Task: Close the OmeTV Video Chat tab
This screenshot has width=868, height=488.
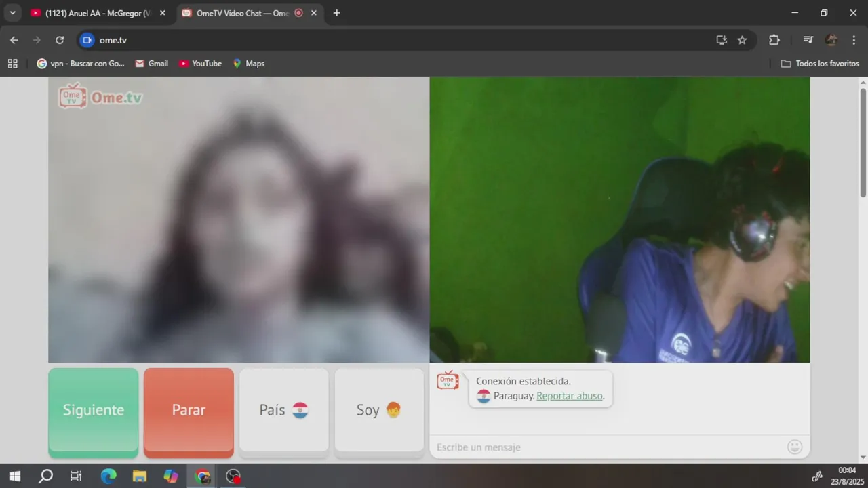Action: coord(313,13)
